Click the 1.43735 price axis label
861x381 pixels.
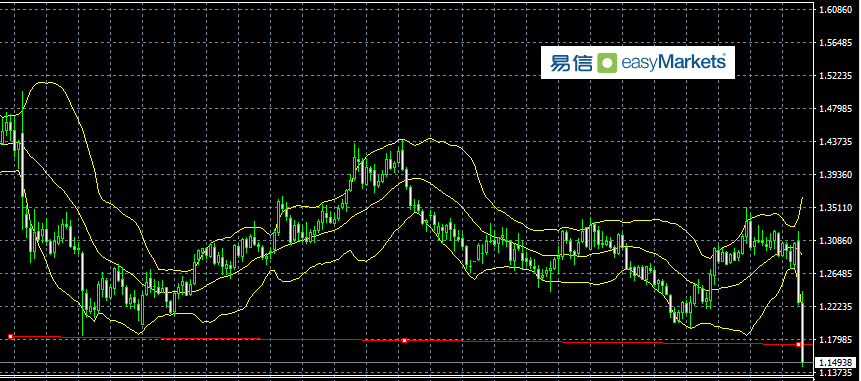(x=835, y=142)
